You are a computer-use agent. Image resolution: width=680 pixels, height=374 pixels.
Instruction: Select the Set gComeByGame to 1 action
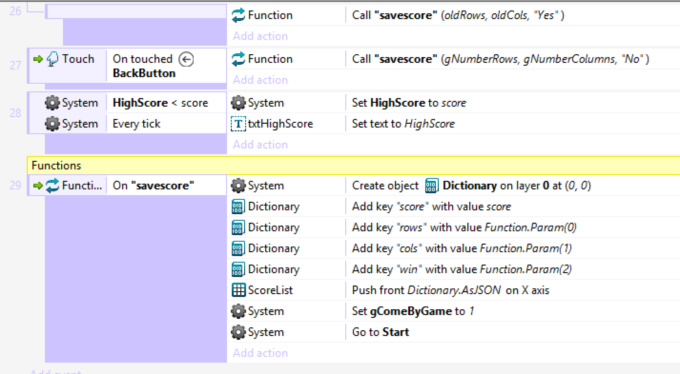(413, 311)
